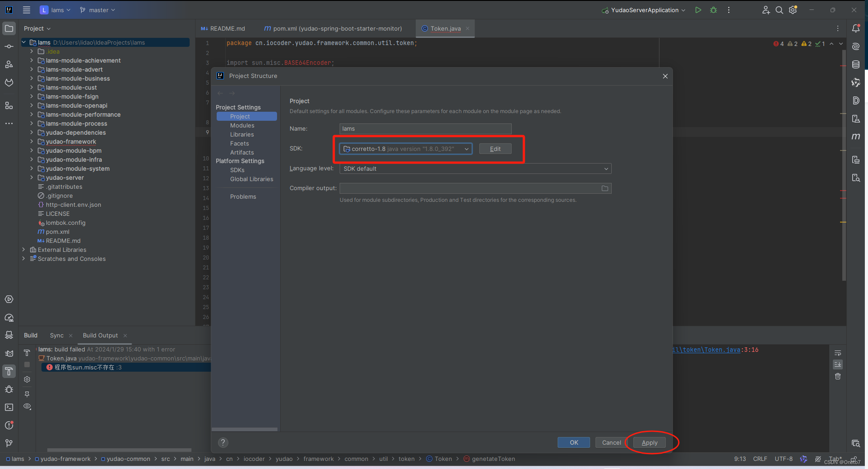This screenshot has height=469, width=868.
Task: Clear build output with trash icon
Action: point(838,376)
